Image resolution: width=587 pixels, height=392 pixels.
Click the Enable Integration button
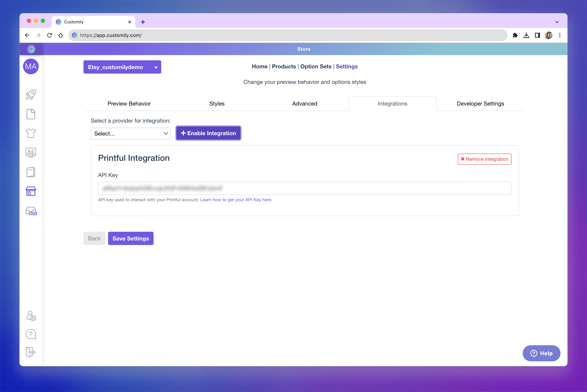click(x=208, y=133)
